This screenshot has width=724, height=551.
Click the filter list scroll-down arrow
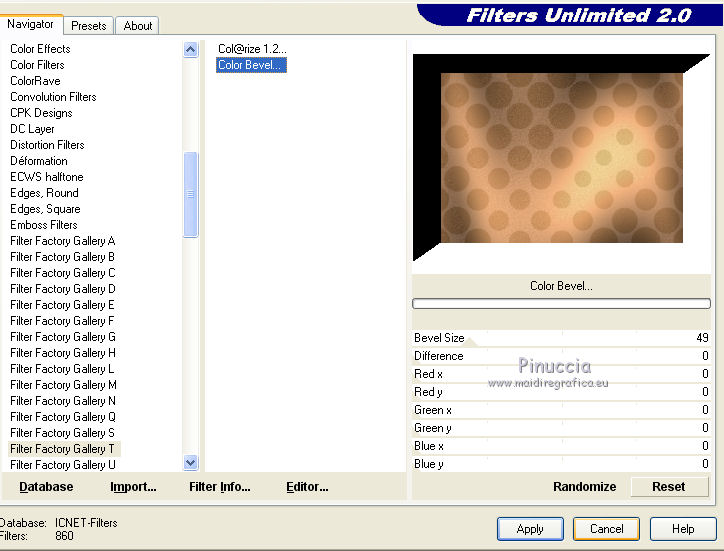click(190, 462)
